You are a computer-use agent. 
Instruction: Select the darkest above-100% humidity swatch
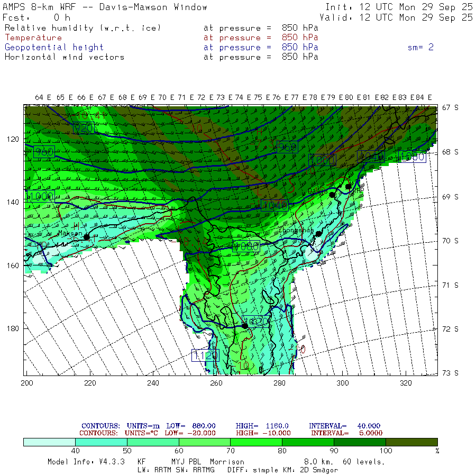point(411,442)
